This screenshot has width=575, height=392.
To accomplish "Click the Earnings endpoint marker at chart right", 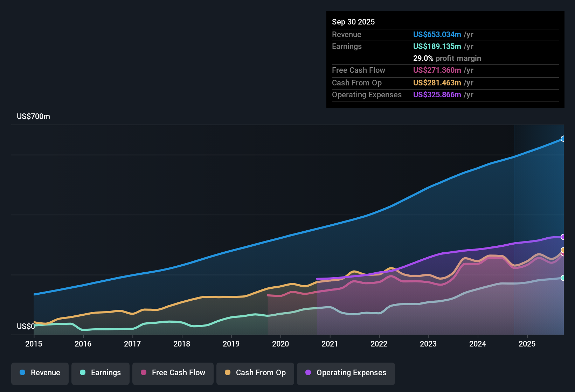I will click(x=563, y=278).
